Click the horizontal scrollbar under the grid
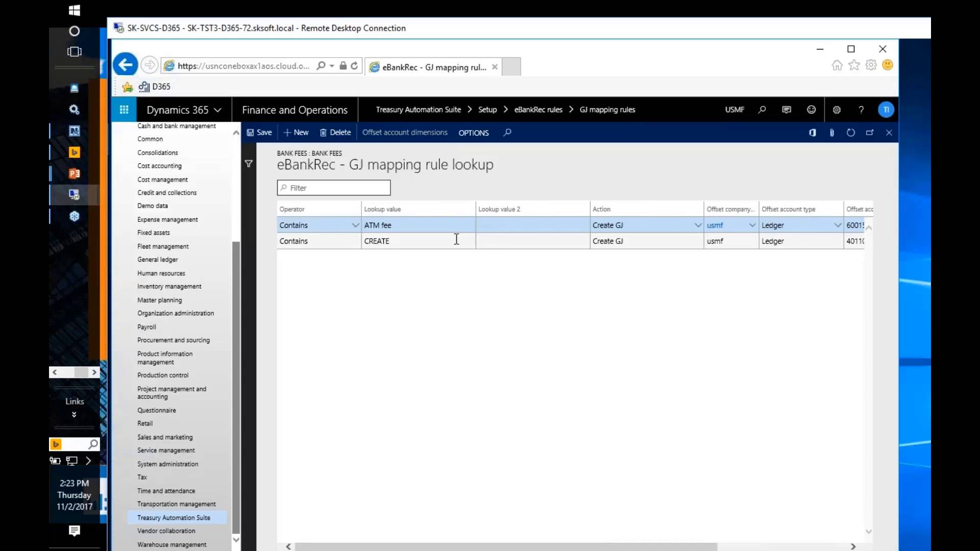980x551 pixels. pyautogui.click(x=505, y=546)
